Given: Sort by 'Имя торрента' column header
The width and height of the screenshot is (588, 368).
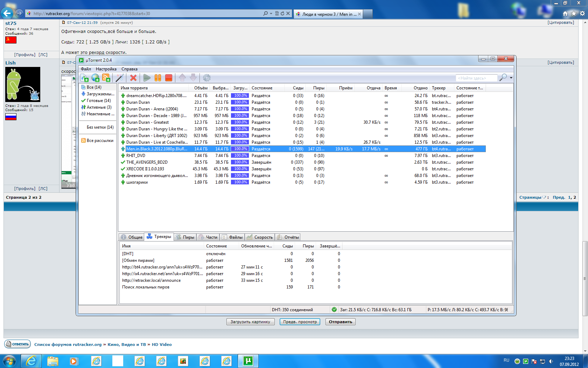Looking at the screenshot, I should (154, 88).
